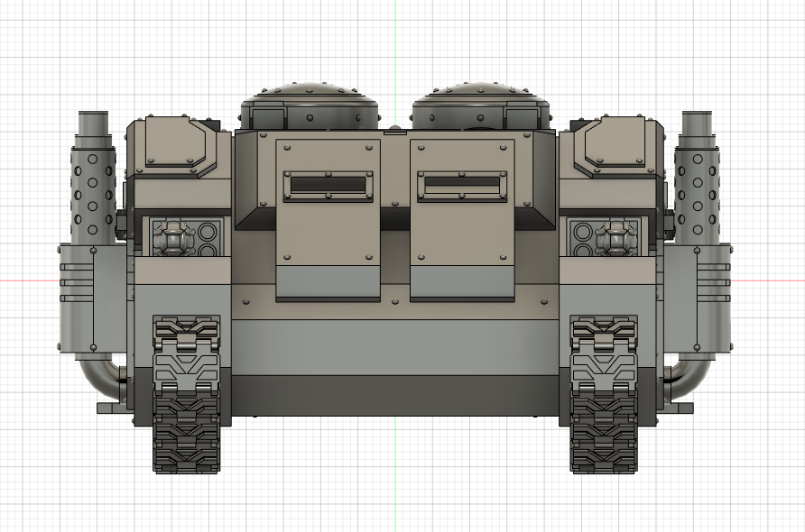Click the left side stowage box
805x532 pixels.
click(92, 298)
